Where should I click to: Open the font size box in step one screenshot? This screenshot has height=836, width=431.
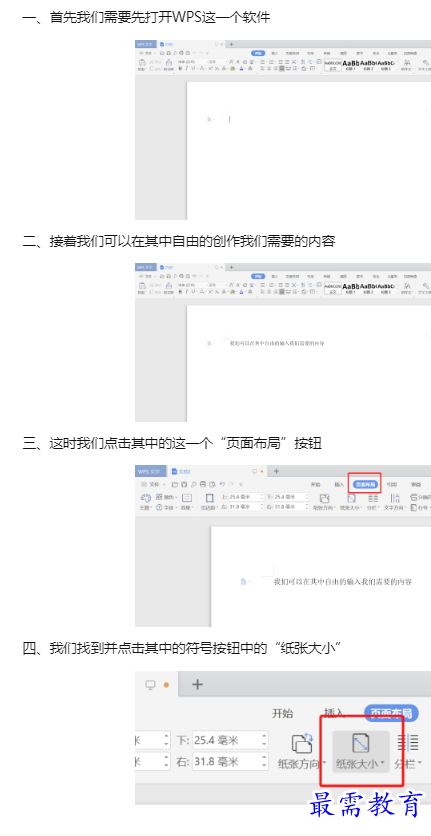[217, 62]
